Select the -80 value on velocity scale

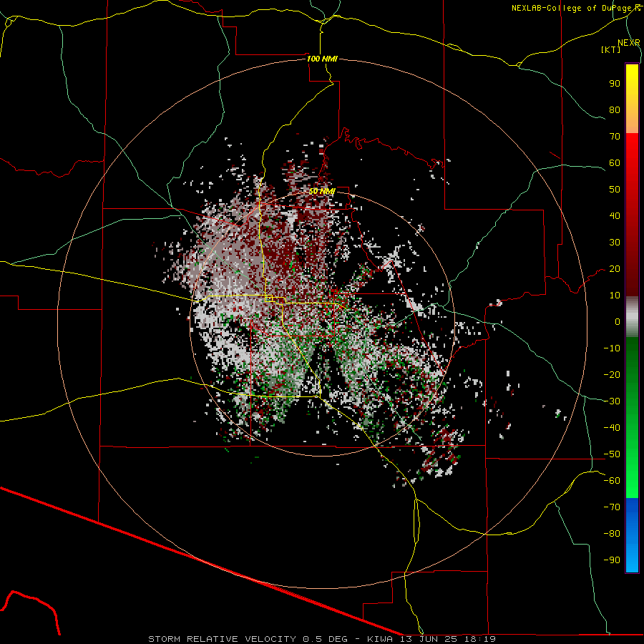coord(612,534)
